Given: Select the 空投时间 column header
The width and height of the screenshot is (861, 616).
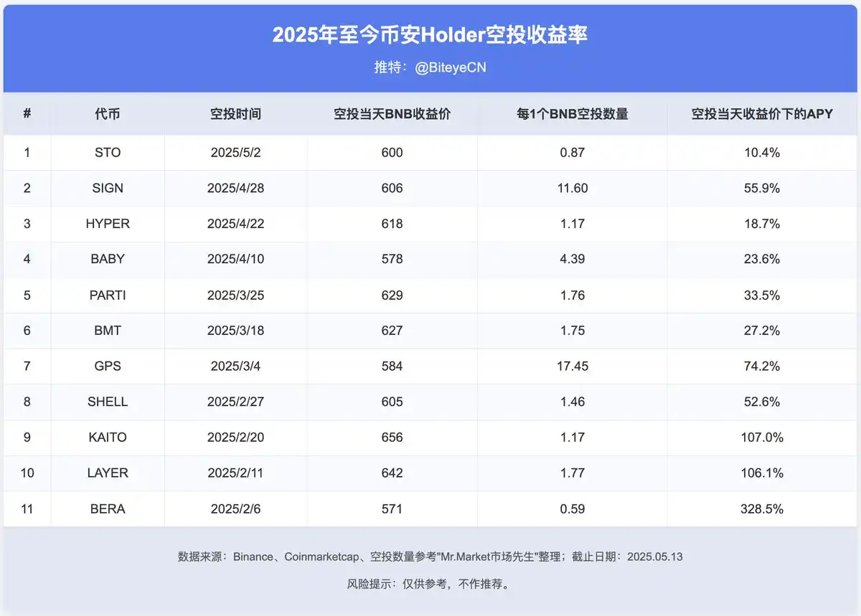Looking at the screenshot, I should coord(235,114).
